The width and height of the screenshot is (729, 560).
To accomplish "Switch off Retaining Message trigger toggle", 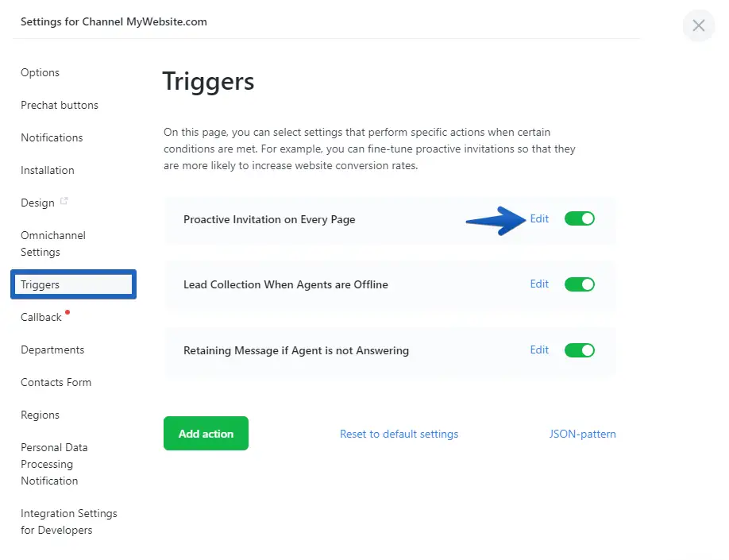I will tap(580, 350).
